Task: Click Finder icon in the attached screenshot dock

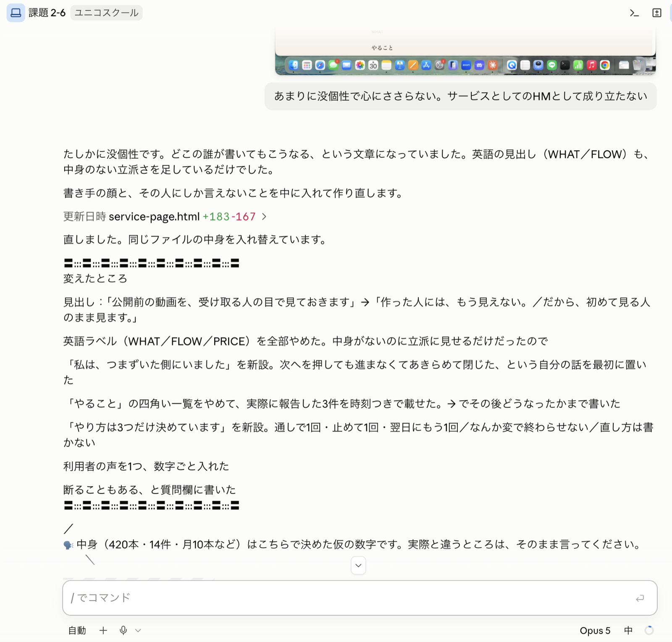Action: coord(293,65)
